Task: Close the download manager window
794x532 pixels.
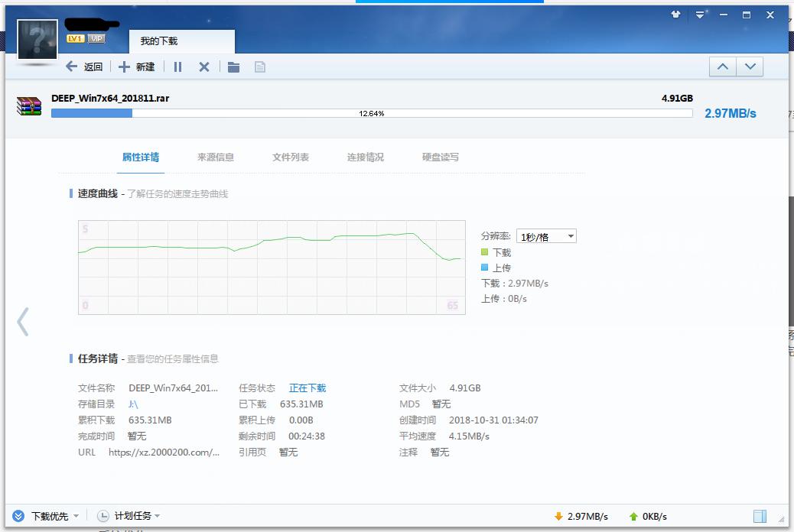Action: tap(770, 15)
